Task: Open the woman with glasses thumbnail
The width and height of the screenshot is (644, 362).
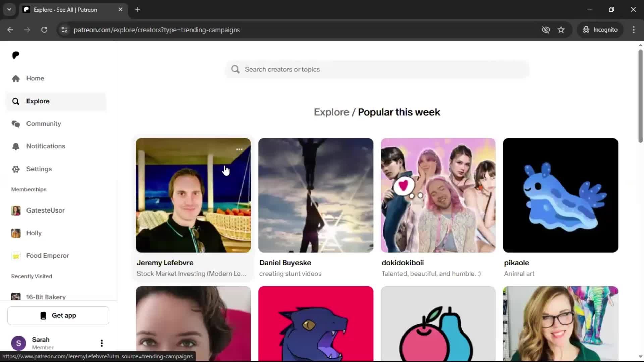Action: 560,323
